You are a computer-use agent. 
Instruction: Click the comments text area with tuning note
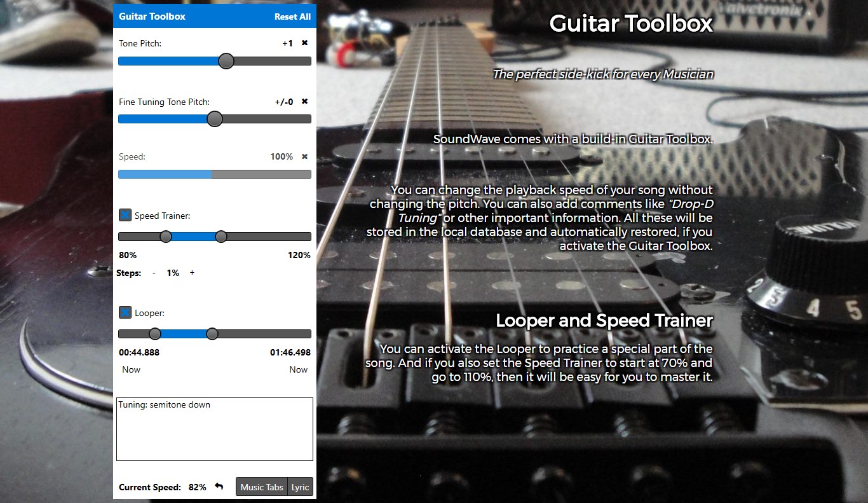(215, 429)
